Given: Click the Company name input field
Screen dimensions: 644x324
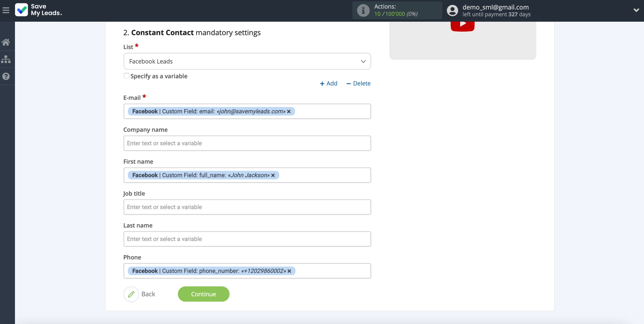Looking at the screenshot, I should point(247,143).
